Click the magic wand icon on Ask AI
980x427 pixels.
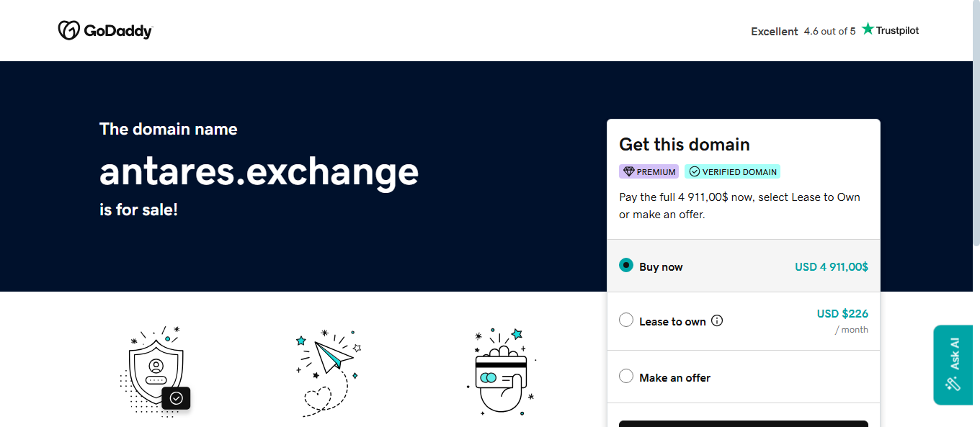pos(954,384)
